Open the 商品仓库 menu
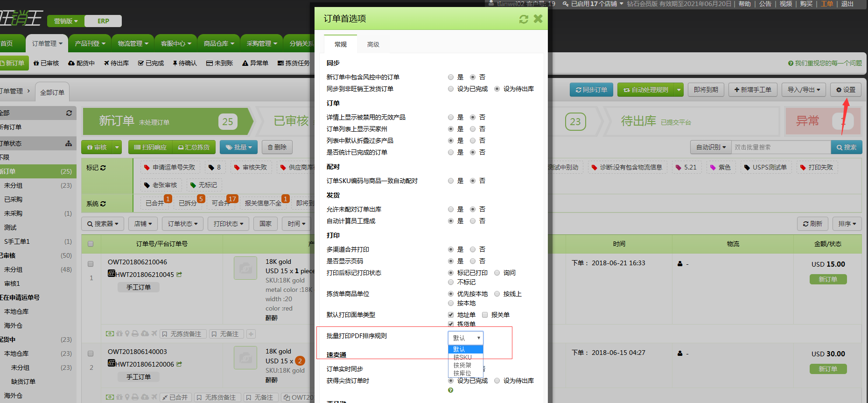The width and height of the screenshot is (868, 403). 219,43
